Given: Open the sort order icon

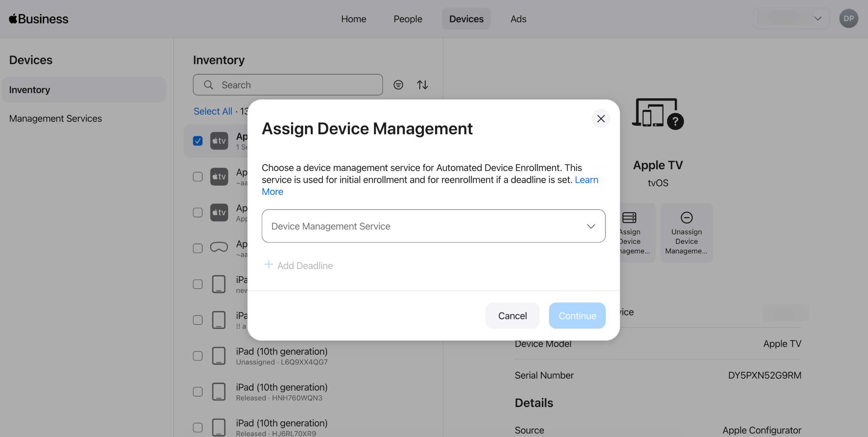Looking at the screenshot, I should (x=422, y=85).
